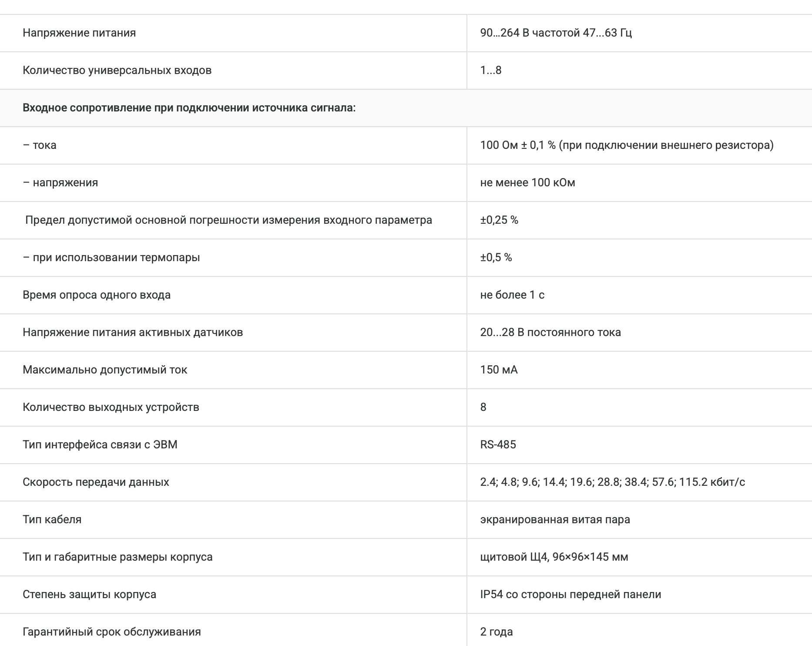The height and width of the screenshot is (646, 812).
Task: Click the "– при использовании термопары" row label
Action: (x=111, y=258)
